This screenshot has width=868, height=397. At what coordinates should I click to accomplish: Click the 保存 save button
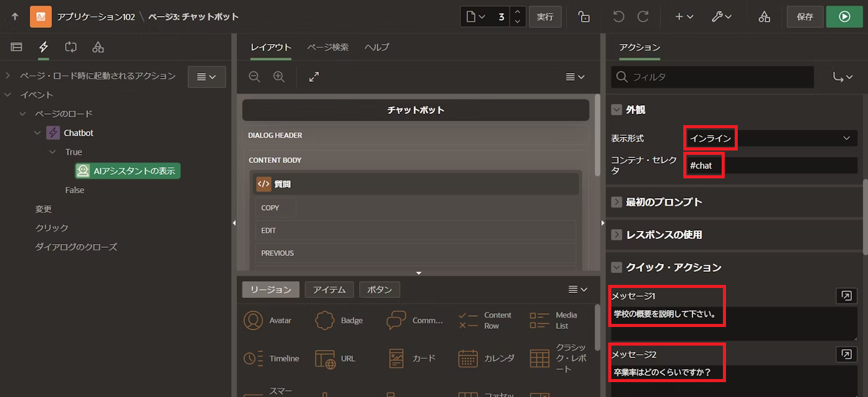(805, 17)
